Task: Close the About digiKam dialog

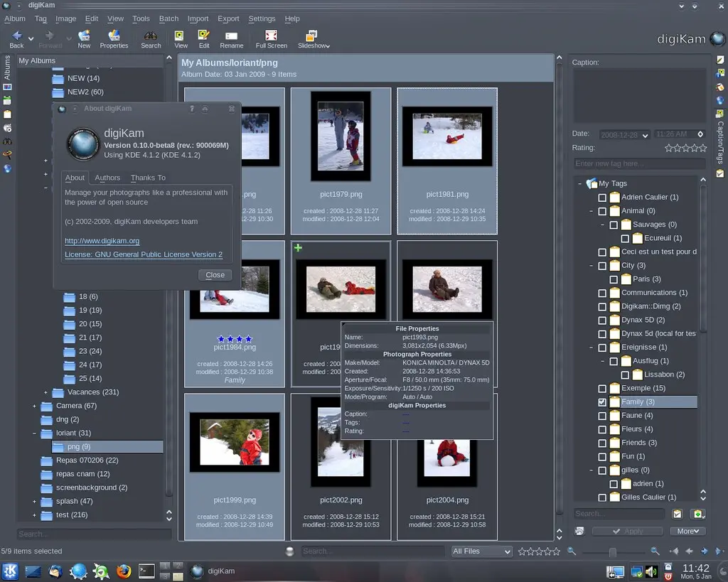Action: pos(215,274)
